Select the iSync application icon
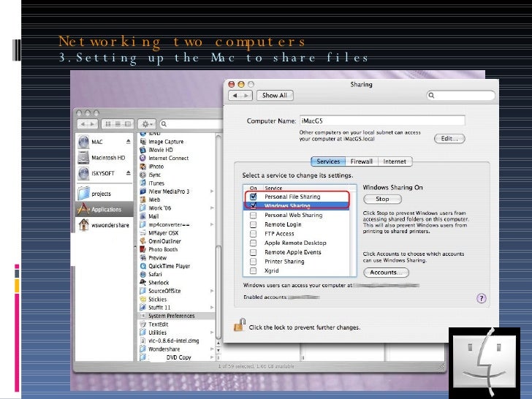This screenshot has width=532, height=399. [143, 175]
